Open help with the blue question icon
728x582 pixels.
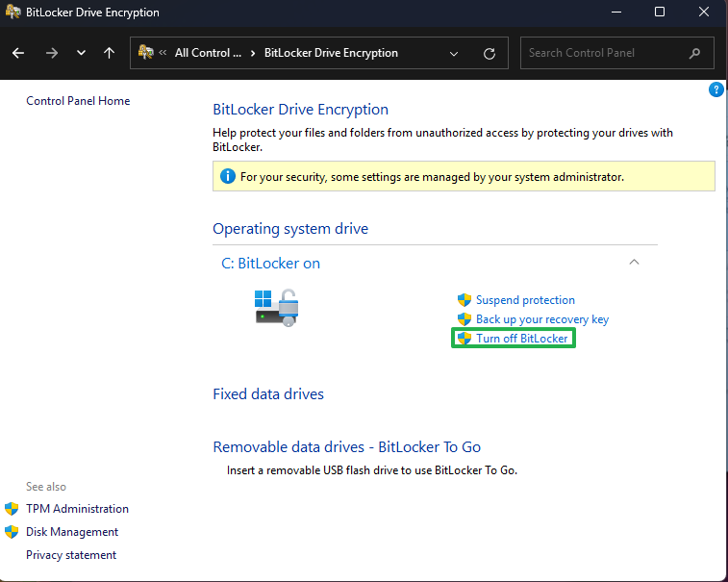[715, 89]
